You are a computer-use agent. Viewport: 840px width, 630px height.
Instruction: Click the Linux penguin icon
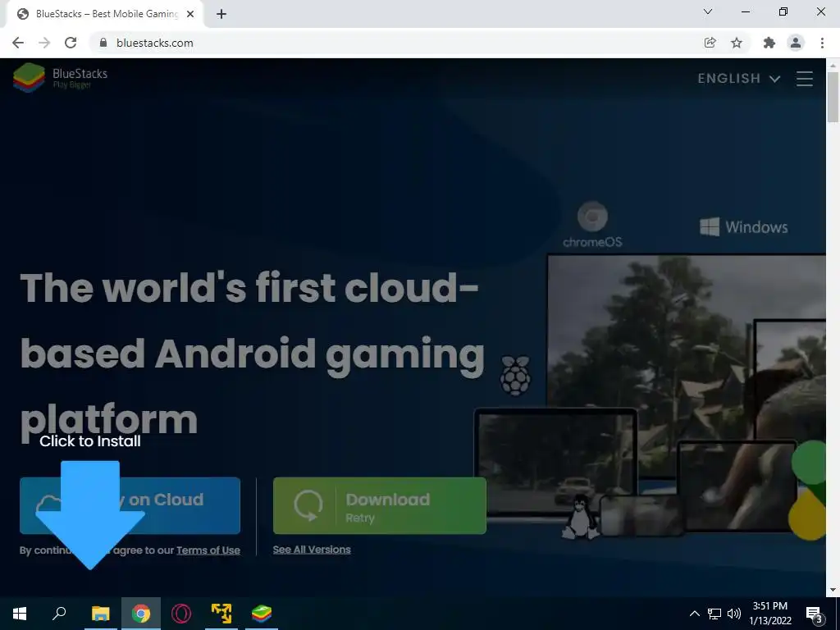[579, 517]
